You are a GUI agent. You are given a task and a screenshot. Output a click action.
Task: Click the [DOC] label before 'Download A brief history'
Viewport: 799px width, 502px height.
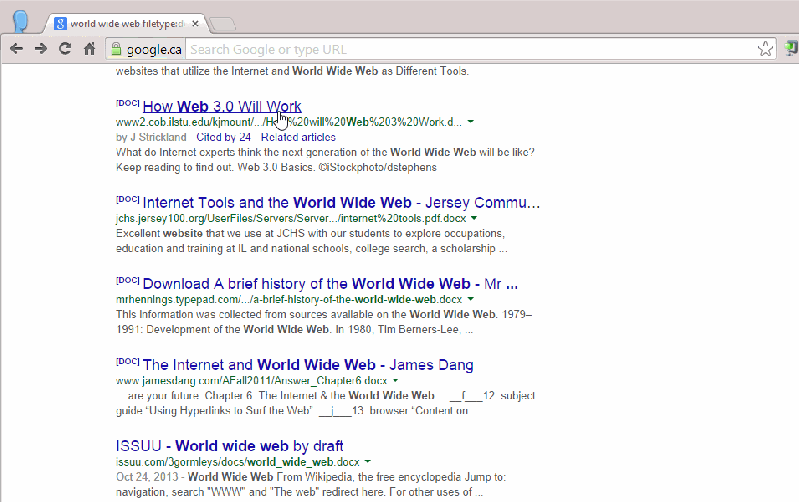coord(128,280)
